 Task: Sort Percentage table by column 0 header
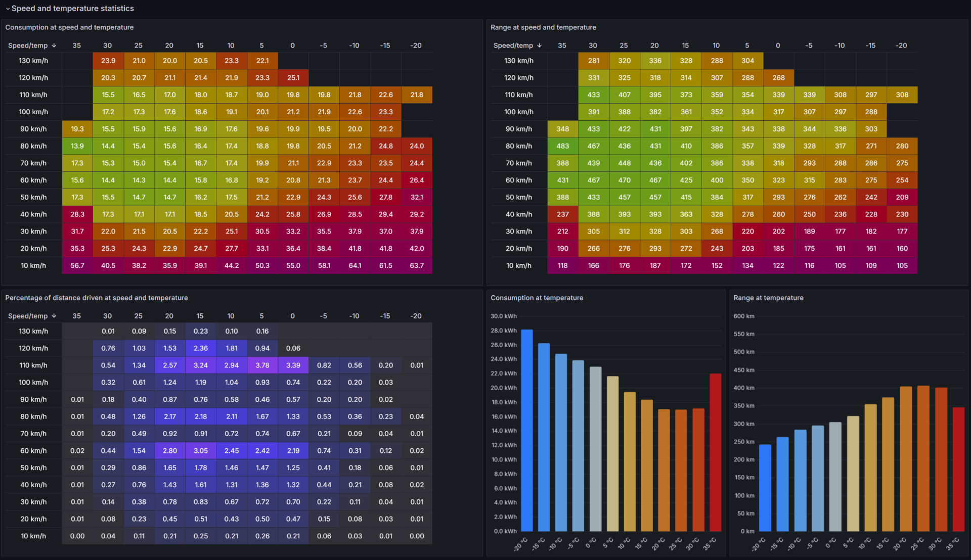(292, 316)
